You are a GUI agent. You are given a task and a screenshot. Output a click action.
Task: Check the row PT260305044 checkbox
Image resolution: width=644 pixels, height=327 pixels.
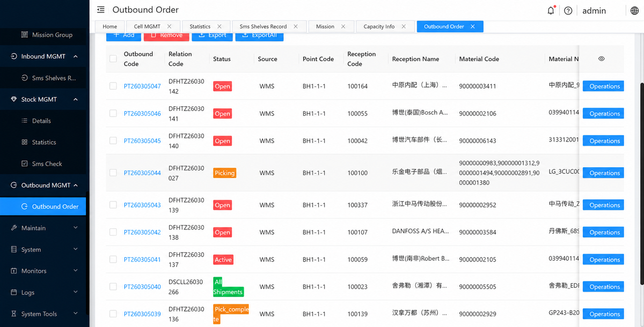(113, 173)
